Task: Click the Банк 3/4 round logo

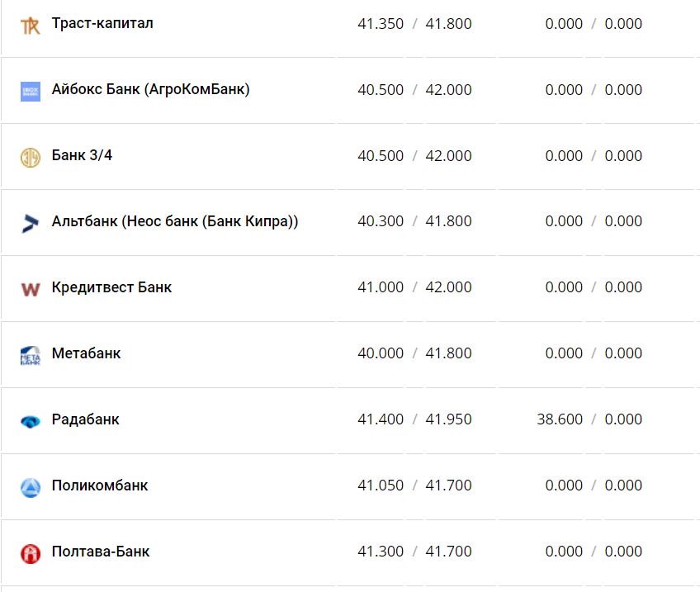Action: tap(31, 158)
